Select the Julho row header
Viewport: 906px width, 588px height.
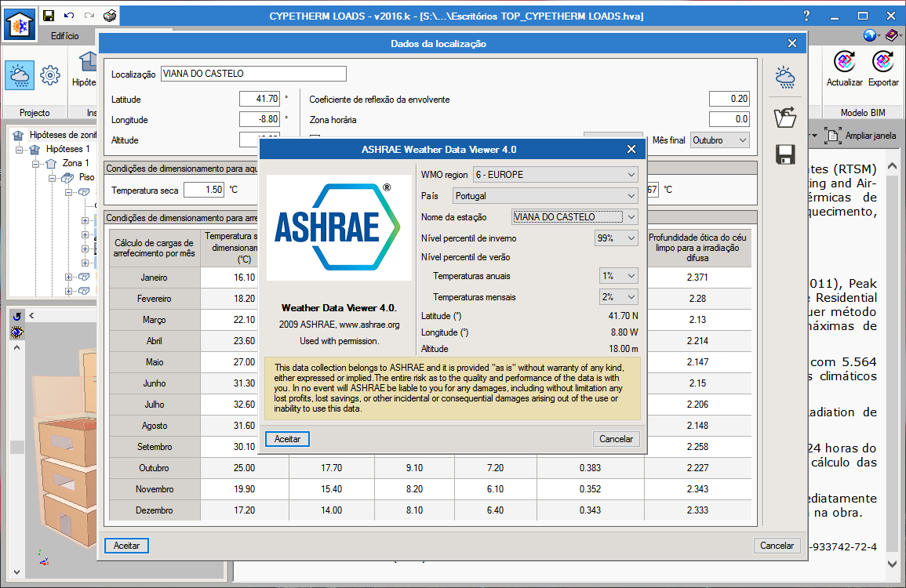(155, 405)
